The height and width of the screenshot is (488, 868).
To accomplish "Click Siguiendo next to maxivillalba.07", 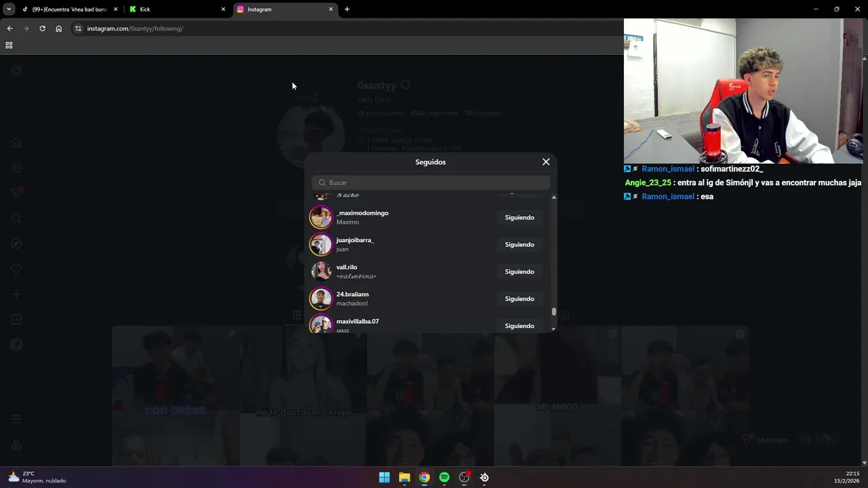I will pyautogui.click(x=519, y=326).
